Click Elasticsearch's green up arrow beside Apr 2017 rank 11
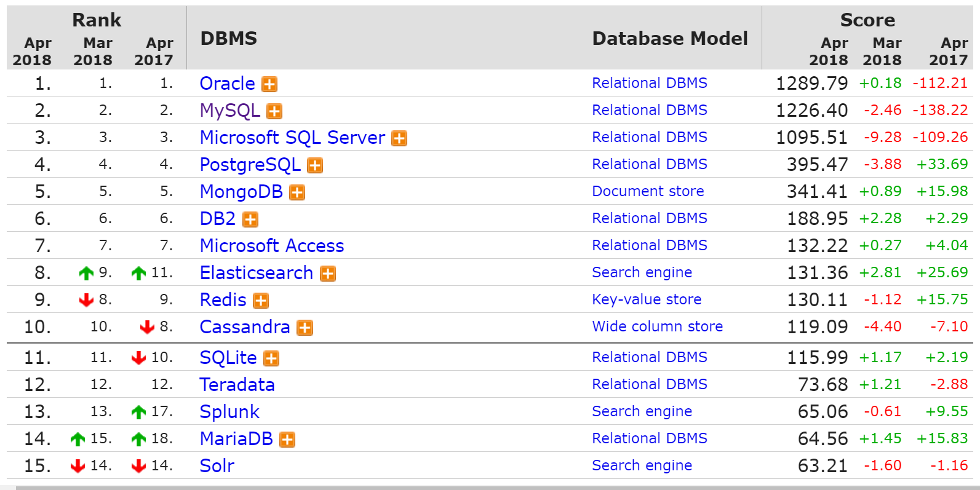Screen dimensions: 980x490 point(139,273)
